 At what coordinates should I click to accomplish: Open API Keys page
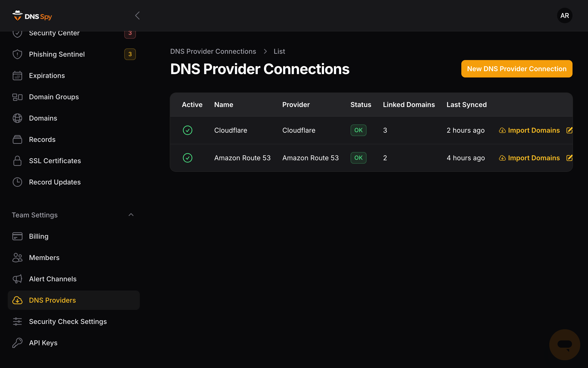pyautogui.click(x=74, y=343)
